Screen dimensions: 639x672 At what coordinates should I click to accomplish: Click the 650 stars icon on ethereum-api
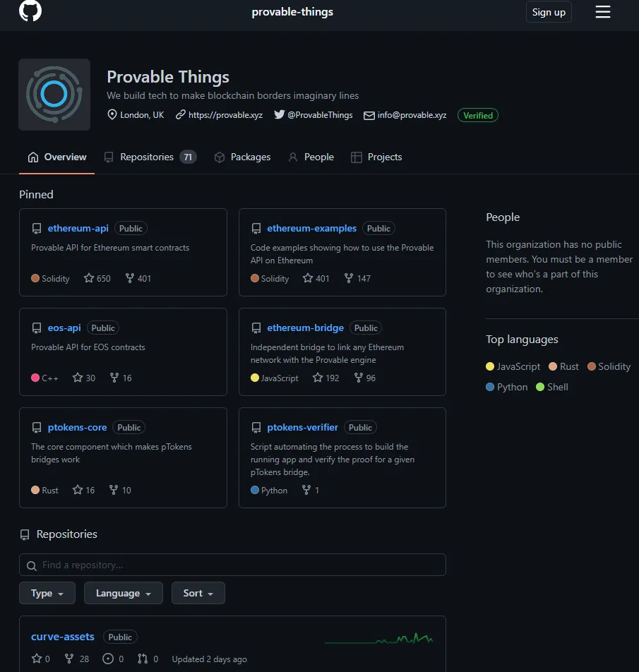89,278
